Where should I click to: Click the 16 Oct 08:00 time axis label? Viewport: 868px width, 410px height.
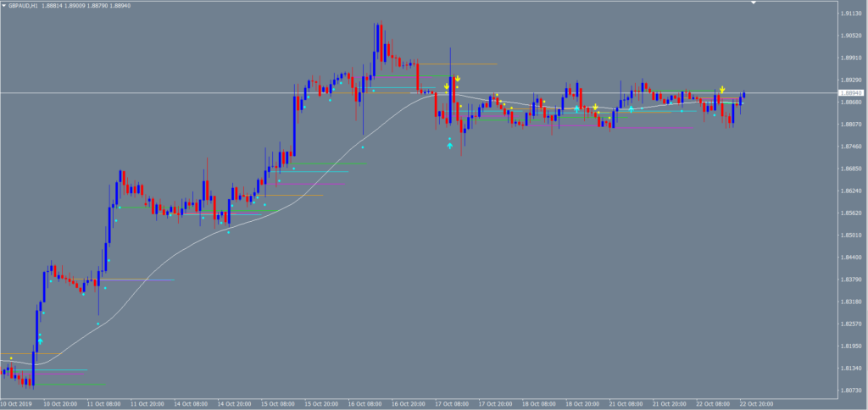click(366, 404)
